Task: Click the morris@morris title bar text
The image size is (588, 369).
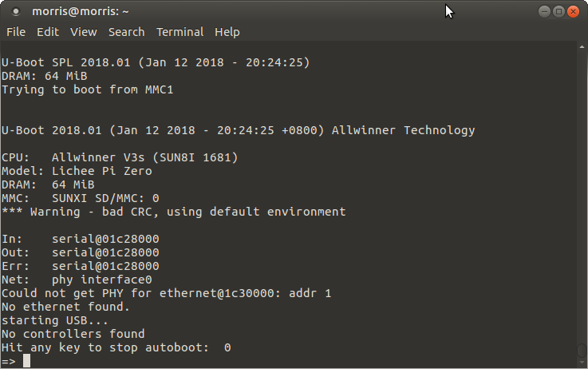Action: (81, 12)
